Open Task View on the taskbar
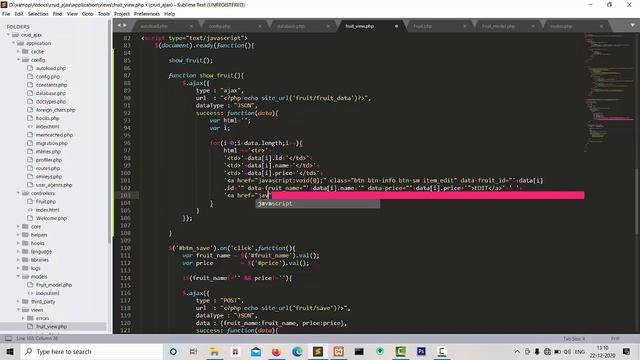Image resolution: width=640 pixels, height=360 pixels. tap(193, 351)
